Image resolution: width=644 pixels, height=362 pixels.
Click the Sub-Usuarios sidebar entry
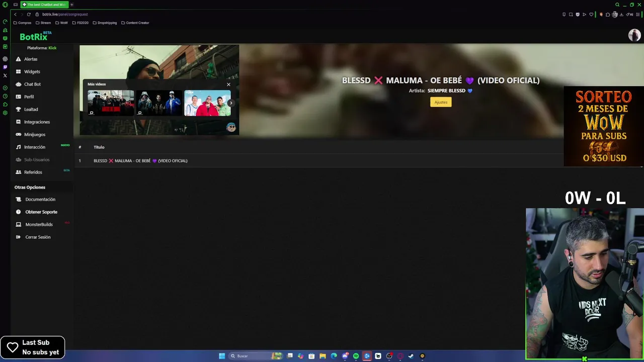[x=37, y=159]
